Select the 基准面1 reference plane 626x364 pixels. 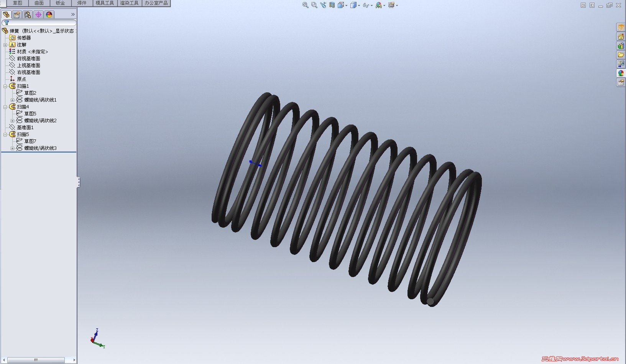(25, 127)
